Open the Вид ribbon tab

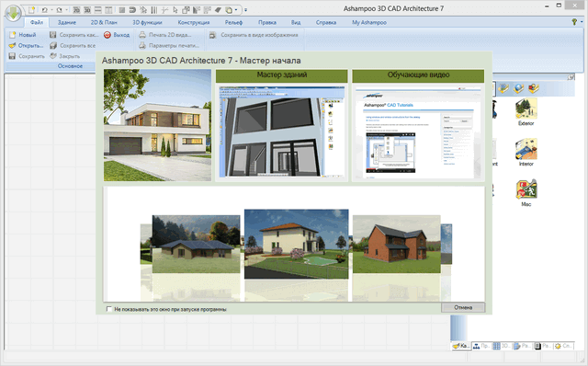tap(296, 22)
